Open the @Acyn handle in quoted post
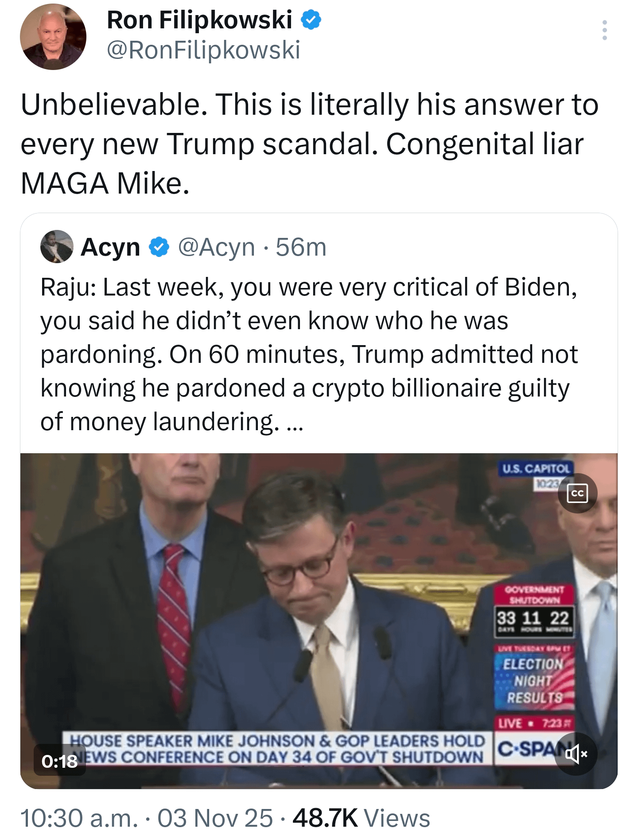This screenshot has height=840, width=638. pos(216,247)
